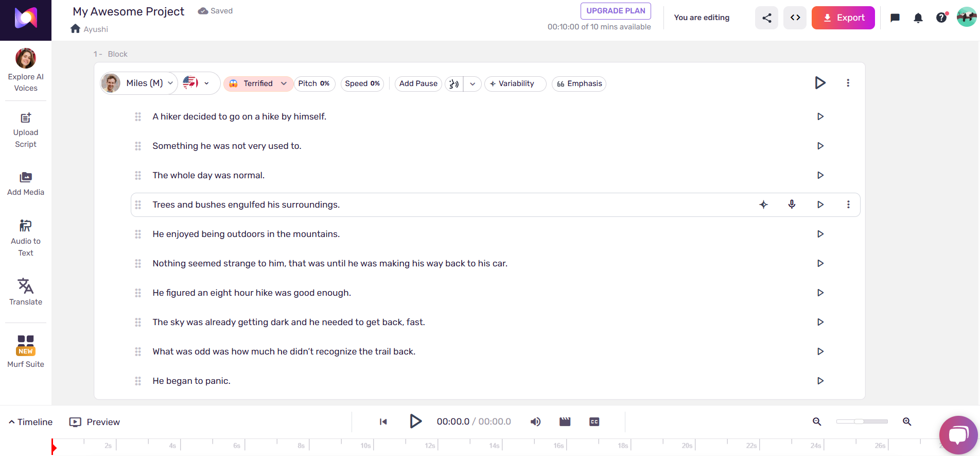Open the three-dot menu on Trees row

click(x=848, y=205)
